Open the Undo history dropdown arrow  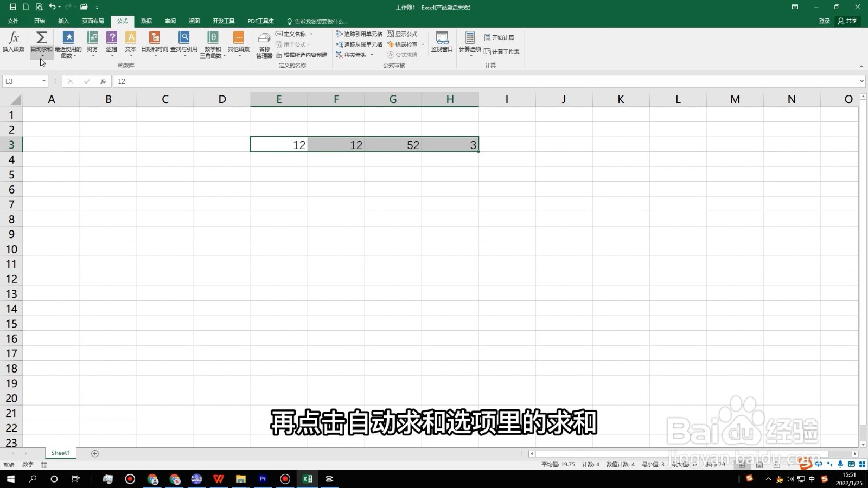(60, 7)
